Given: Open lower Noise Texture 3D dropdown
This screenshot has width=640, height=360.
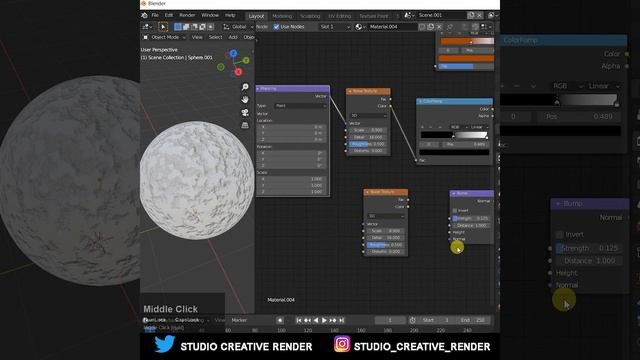Looking at the screenshot, I should [386, 216].
